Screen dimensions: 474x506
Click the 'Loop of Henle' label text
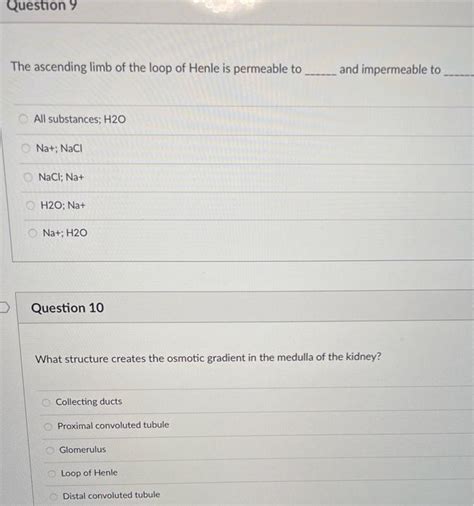89,473
